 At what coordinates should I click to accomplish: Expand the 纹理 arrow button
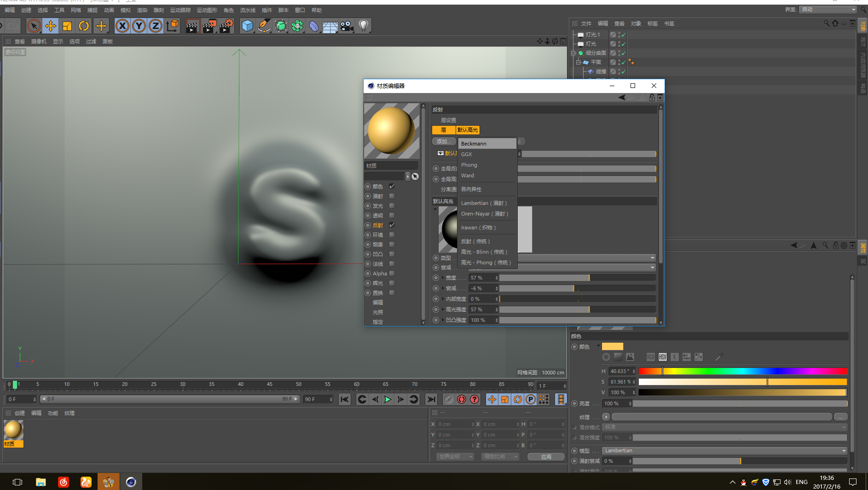point(606,417)
